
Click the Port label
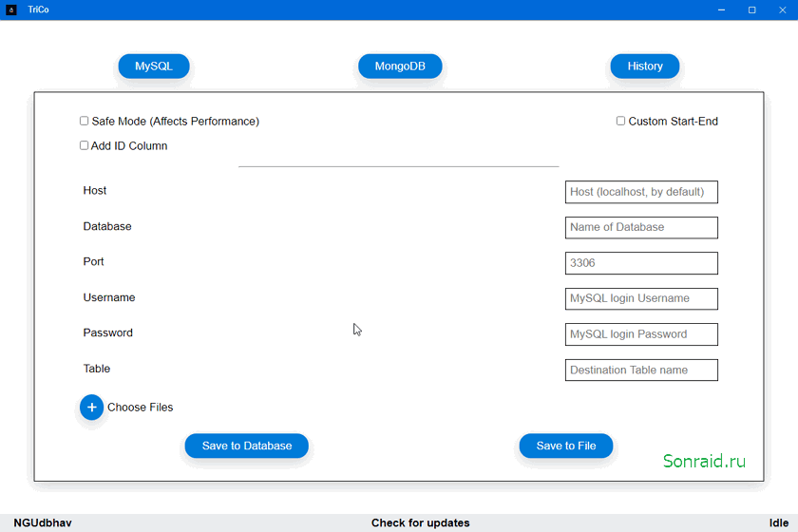pyautogui.click(x=94, y=261)
